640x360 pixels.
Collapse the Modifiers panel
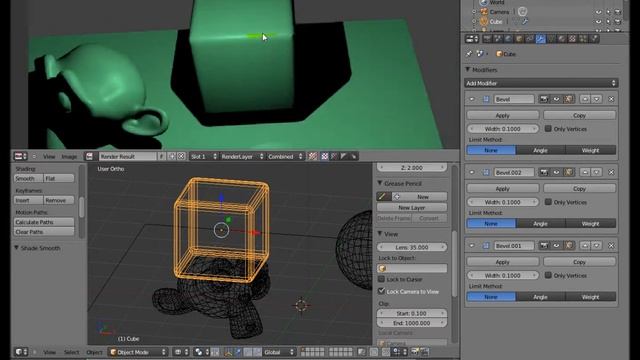[468, 70]
